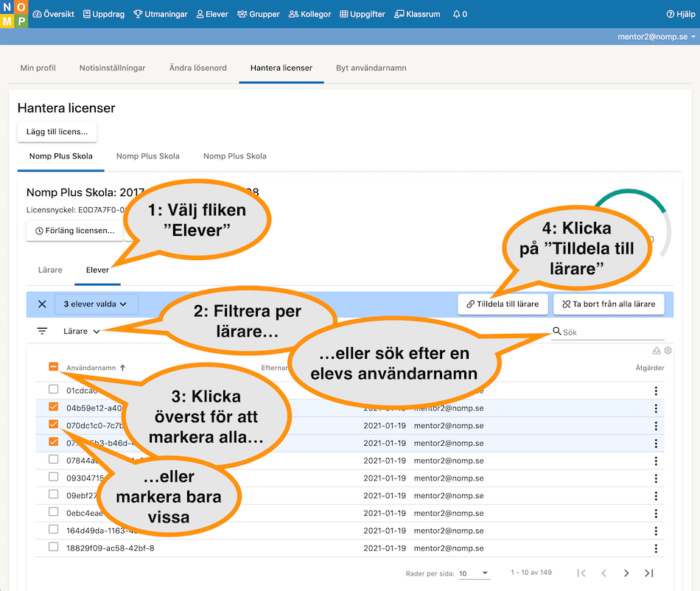Open table settings gear icon
The width and height of the screenshot is (700, 591).
tap(668, 351)
